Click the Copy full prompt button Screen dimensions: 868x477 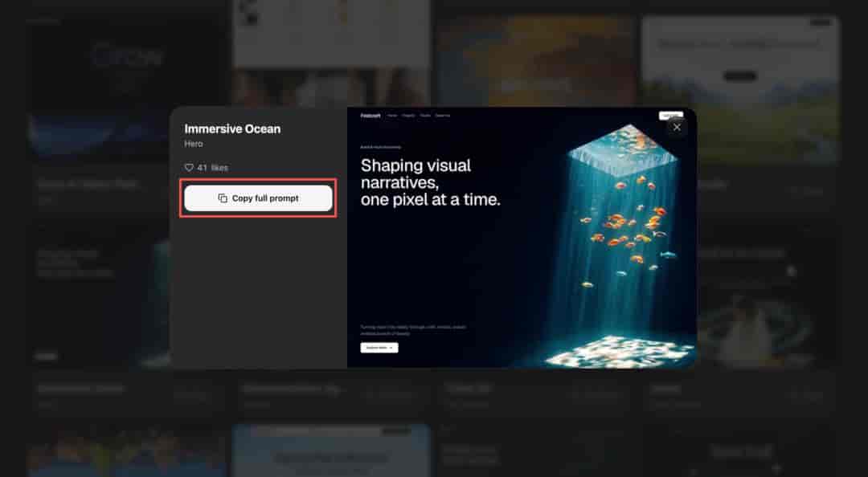pyautogui.click(x=258, y=198)
